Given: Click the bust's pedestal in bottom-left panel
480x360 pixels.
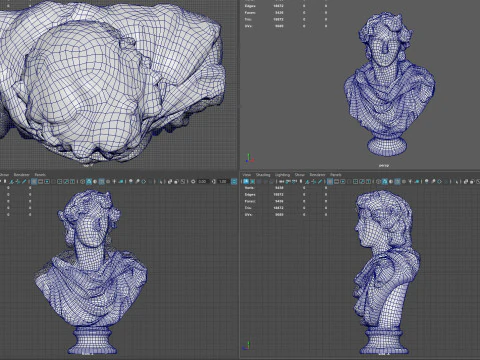Looking at the screenshot, I should pyautogui.click(x=92, y=340).
